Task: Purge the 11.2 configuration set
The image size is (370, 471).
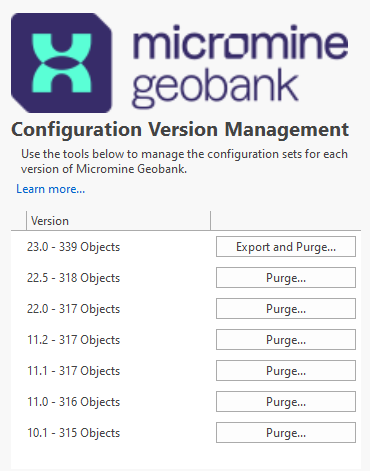Action: tap(286, 340)
